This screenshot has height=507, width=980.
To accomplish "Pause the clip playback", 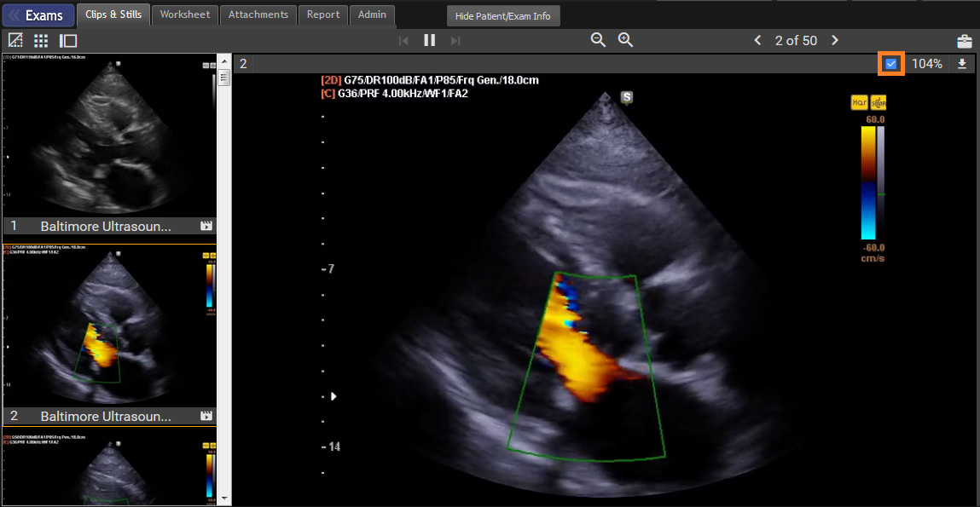I will click(x=430, y=40).
